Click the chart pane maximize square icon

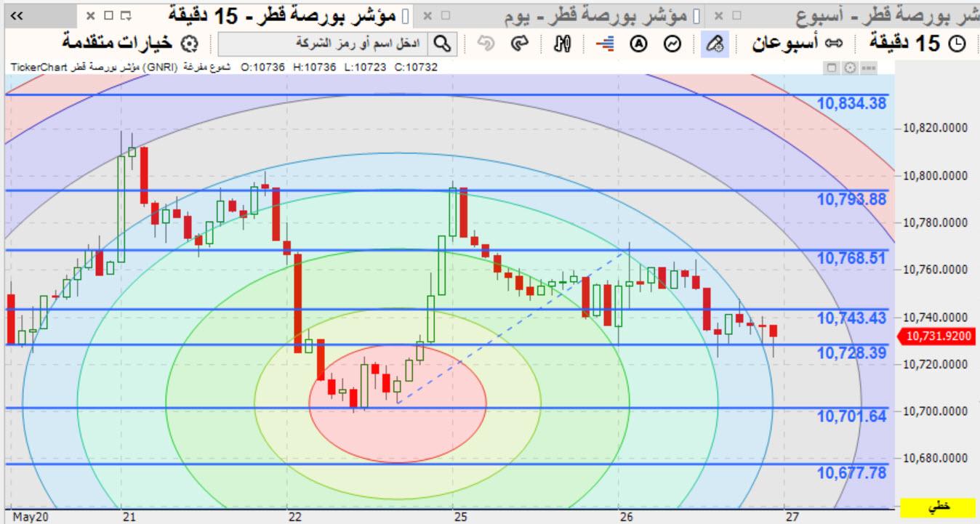pos(833,68)
